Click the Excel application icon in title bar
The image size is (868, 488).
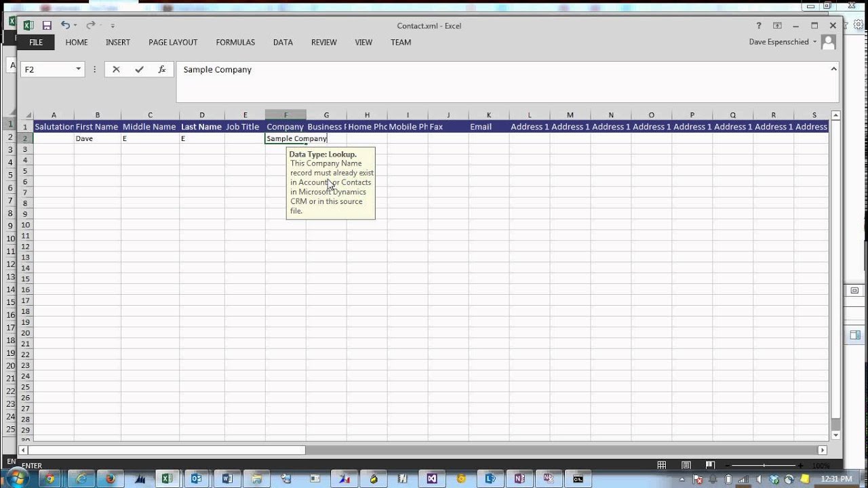28,26
